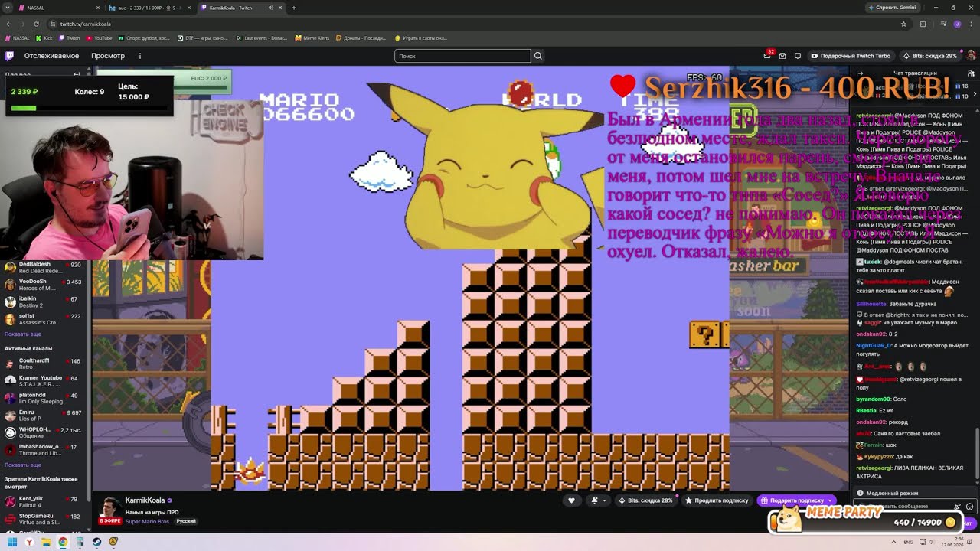This screenshot has width=980, height=551.
Task: Open the DedBaldesh channel in sidebar
Action: [44, 267]
